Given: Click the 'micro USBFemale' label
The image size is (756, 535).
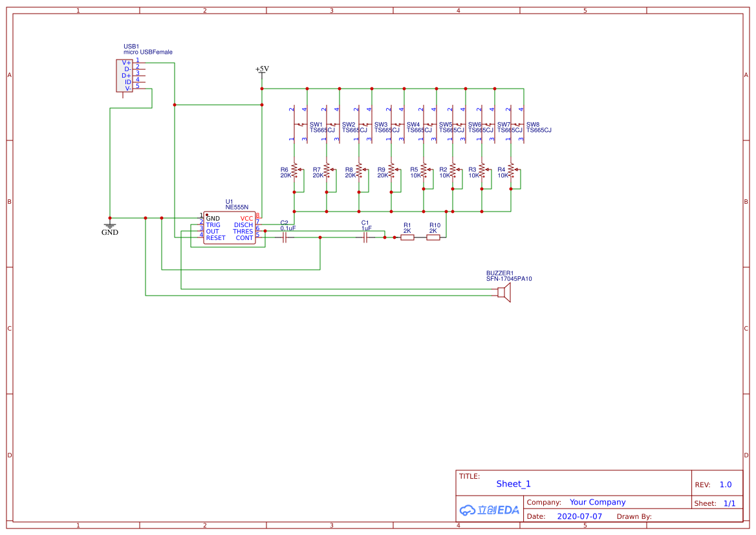Looking at the screenshot, I should click(148, 52).
